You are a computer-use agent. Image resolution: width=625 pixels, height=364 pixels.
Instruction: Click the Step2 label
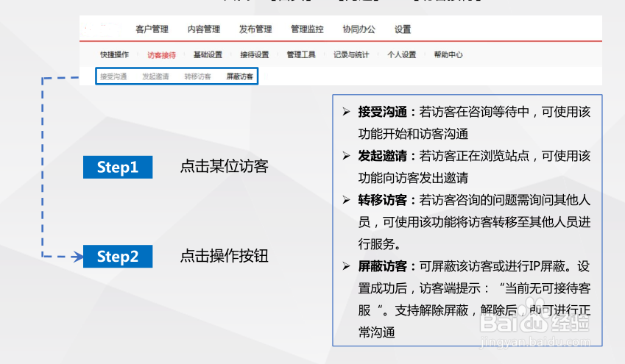tap(118, 256)
